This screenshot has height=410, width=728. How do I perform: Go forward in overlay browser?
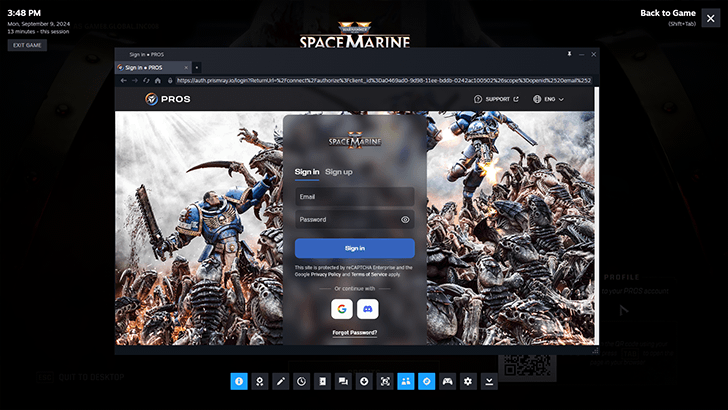click(x=135, y=80)
